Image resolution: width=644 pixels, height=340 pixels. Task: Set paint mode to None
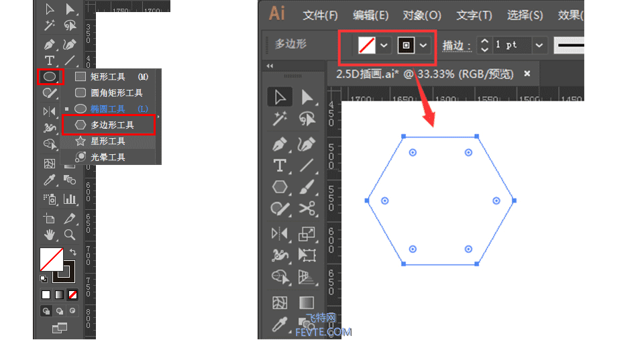(x=72, y=295)
